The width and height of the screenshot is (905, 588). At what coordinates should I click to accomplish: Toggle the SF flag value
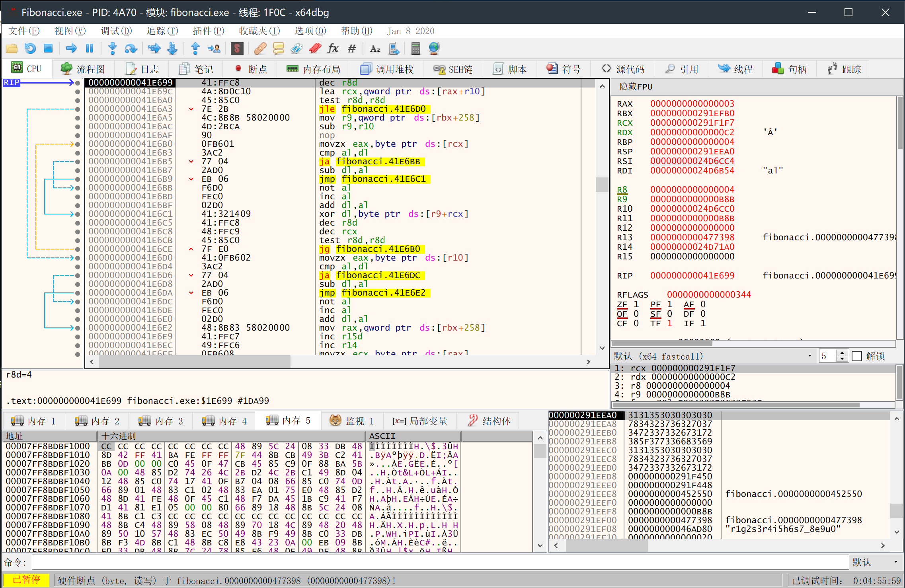669,314
